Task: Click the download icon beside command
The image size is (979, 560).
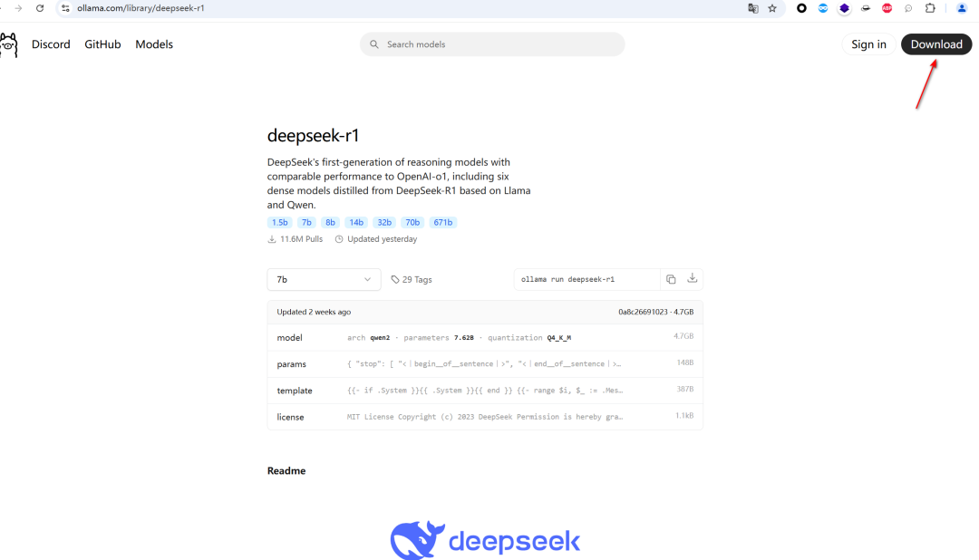Action: (692, 278)
